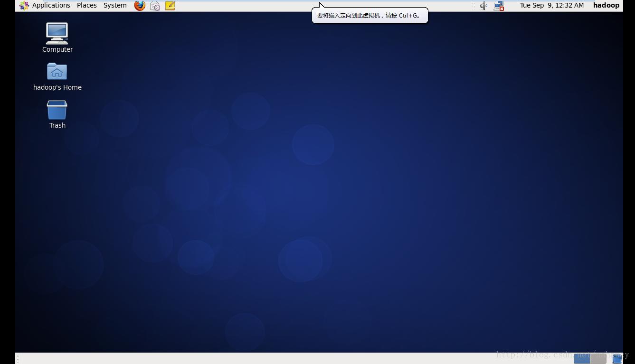The height and width of the screenshot is (364, 635).
Task: Click the hadoop username in the top panel
Action: coord(606,5)
